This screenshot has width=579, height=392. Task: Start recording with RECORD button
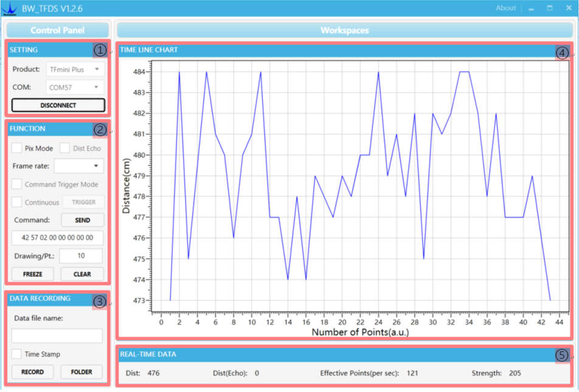point(32,372)
